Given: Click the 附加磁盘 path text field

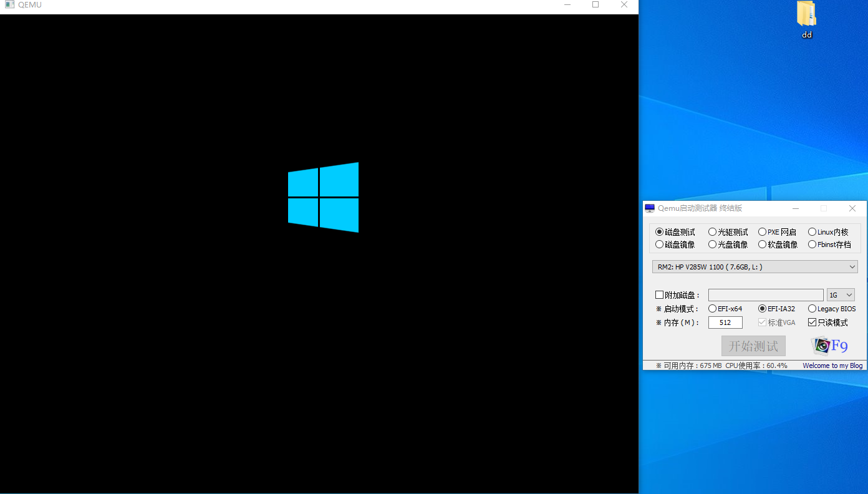Looking at the screenshot, I should [x=766, y=295].
